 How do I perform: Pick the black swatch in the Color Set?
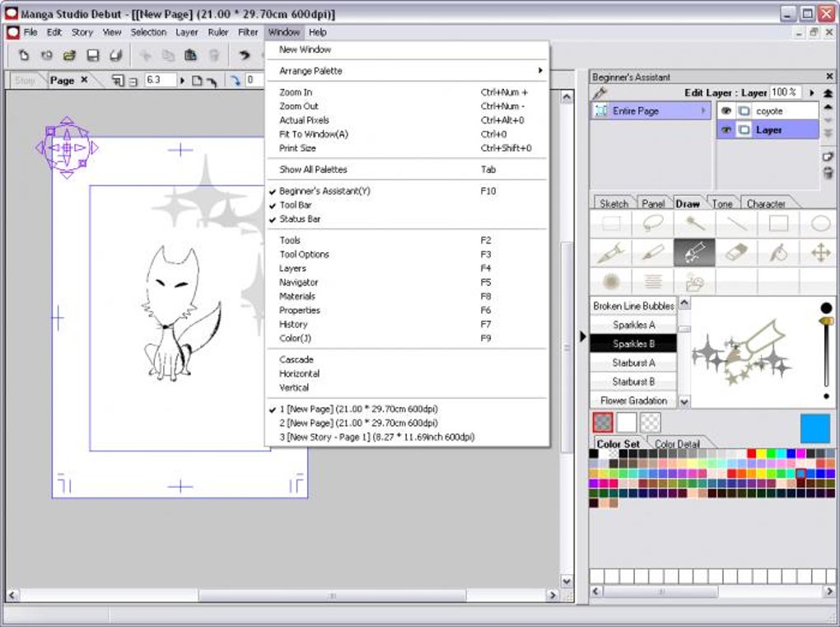(594, 453)
